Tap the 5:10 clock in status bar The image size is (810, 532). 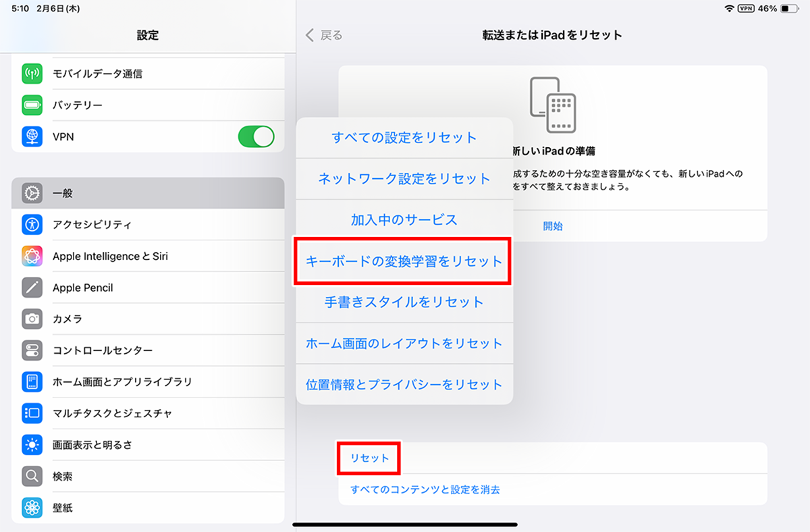click(20, 9)
